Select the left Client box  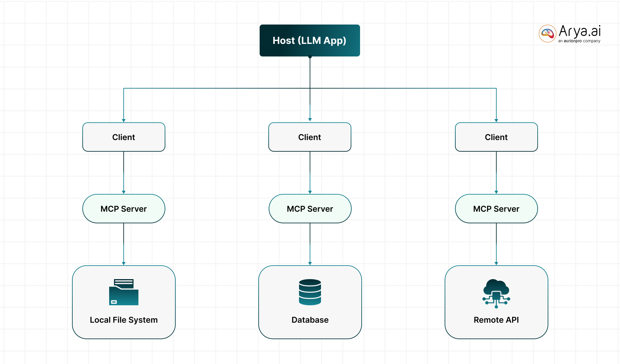[124, 137]
